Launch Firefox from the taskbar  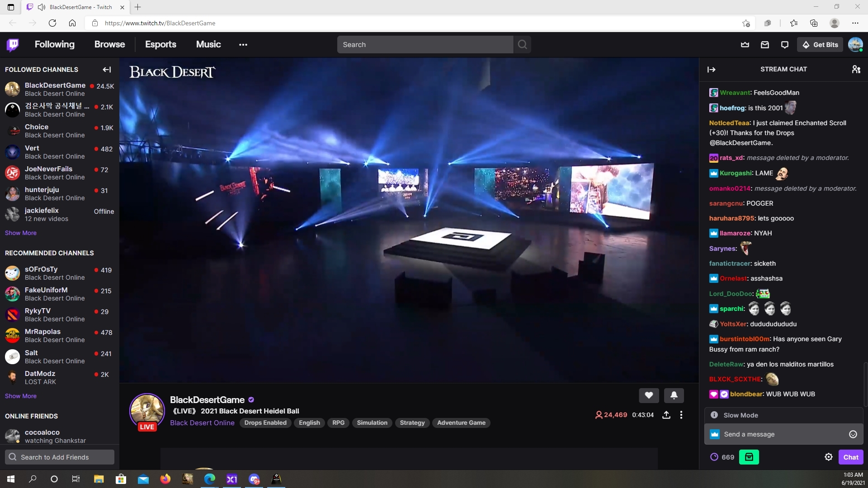pos(165,479)
